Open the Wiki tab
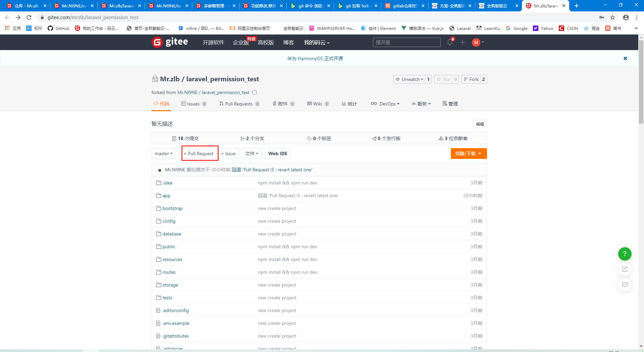Viewport: 644px width, 352px height. (x=317, y=104)
